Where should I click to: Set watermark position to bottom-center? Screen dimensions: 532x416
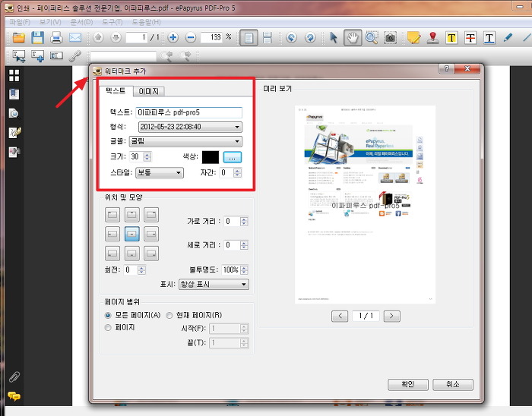click(x=132, y=254)
